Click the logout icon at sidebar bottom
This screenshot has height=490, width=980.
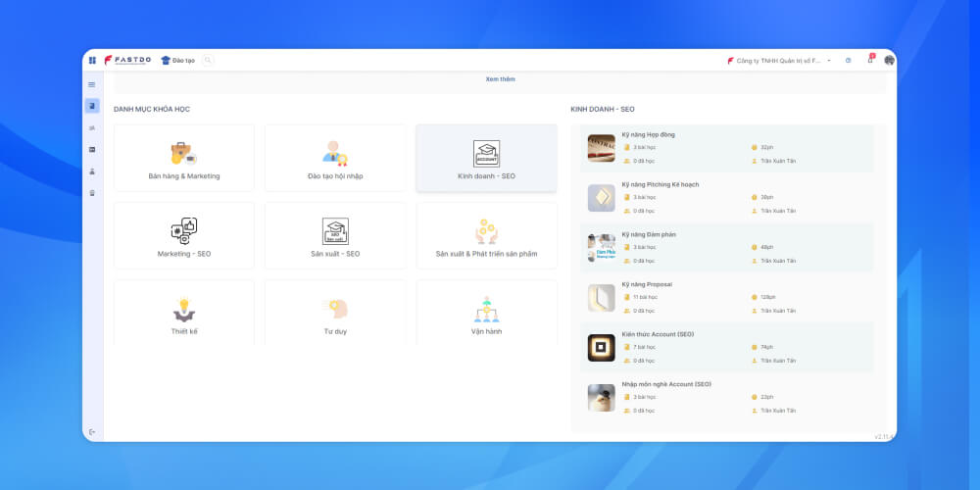(92, 432)
